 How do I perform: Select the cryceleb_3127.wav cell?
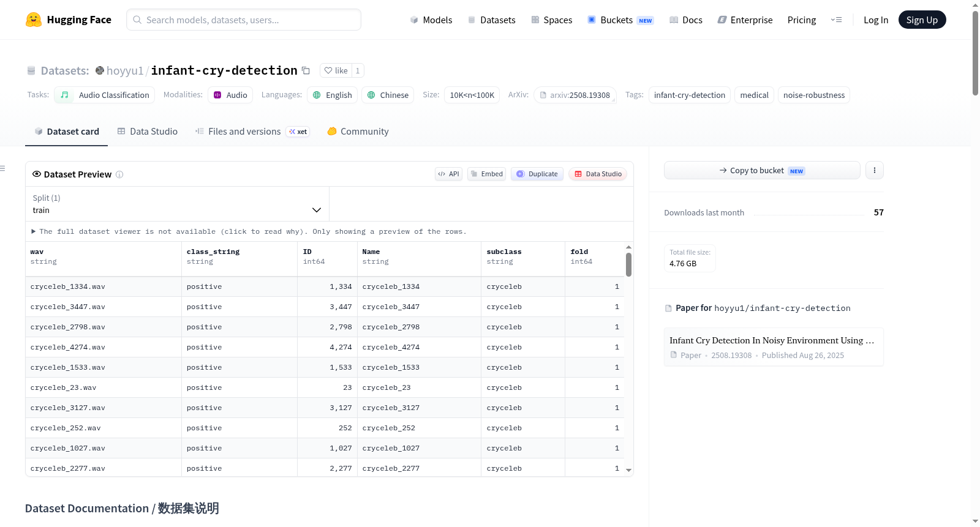(x=104, y=408)
